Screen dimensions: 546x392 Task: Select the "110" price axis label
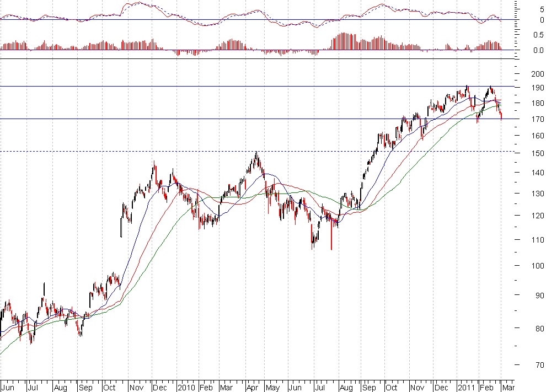pyautogui.click(x=538, y=240)
